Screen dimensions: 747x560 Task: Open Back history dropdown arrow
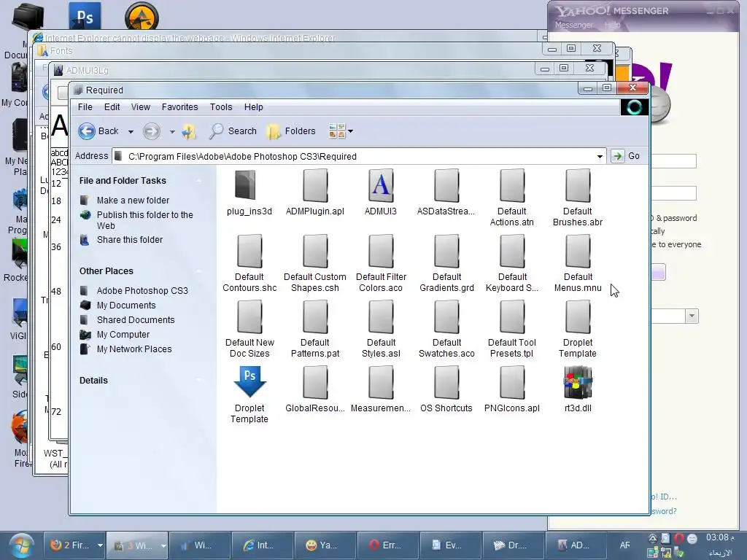[x=131, y=131]
